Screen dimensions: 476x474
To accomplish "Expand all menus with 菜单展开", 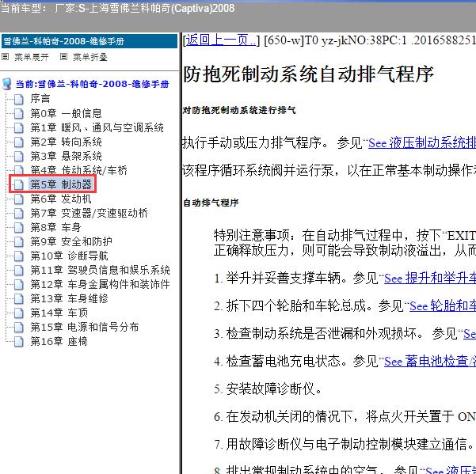I will 32,57.
